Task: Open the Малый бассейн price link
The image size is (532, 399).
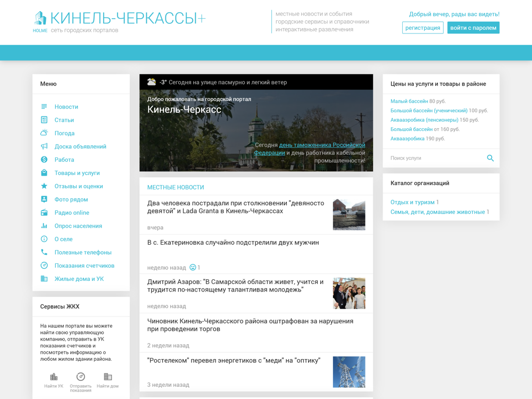Action: click(409, 101)
